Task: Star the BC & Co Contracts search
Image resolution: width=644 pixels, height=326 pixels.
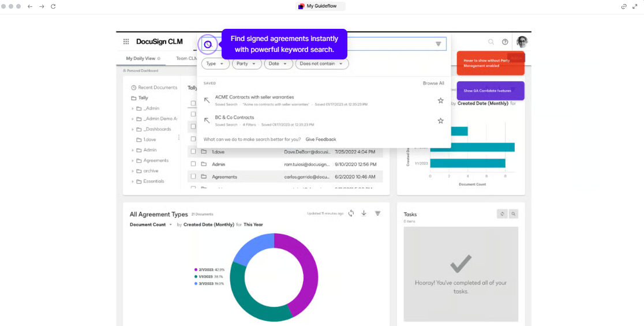Action: click(x=441, y=121)
